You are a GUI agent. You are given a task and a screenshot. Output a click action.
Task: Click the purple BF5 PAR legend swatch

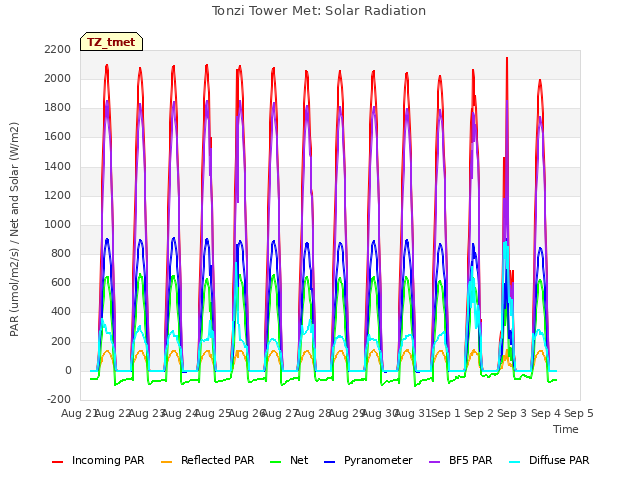pos(435,462)
